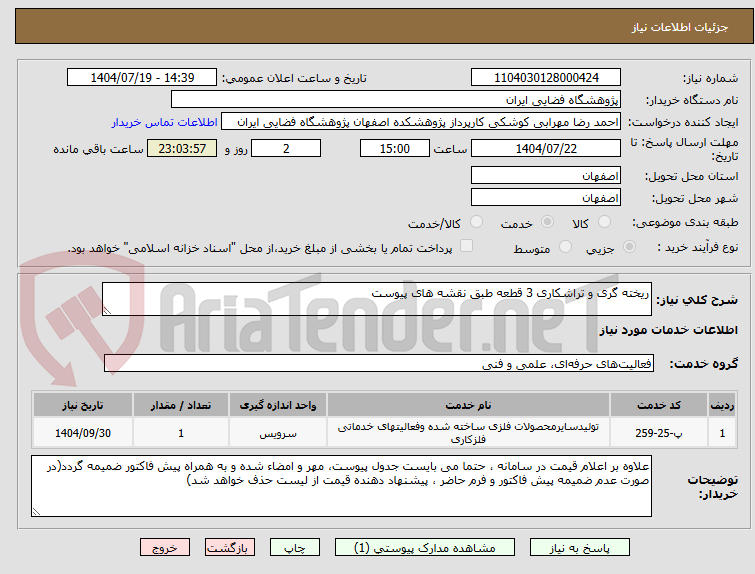755x574 pixels.
Task: Click the واحد اندازه گیری column header
Action: pos(278,405)
